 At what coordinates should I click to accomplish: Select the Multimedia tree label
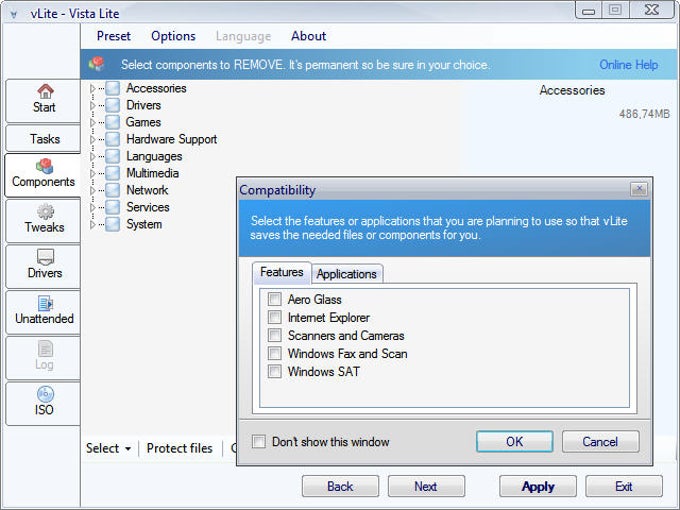[152, 173]
